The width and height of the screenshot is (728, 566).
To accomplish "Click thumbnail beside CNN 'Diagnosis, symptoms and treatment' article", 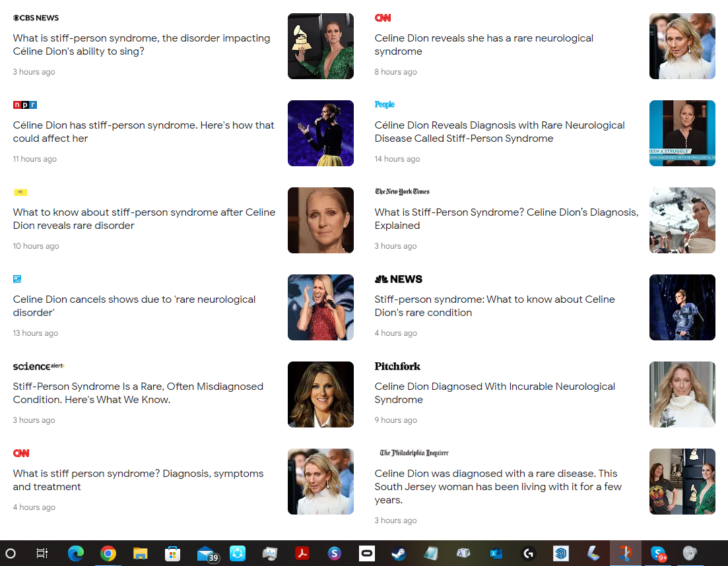I will (321, 482).
